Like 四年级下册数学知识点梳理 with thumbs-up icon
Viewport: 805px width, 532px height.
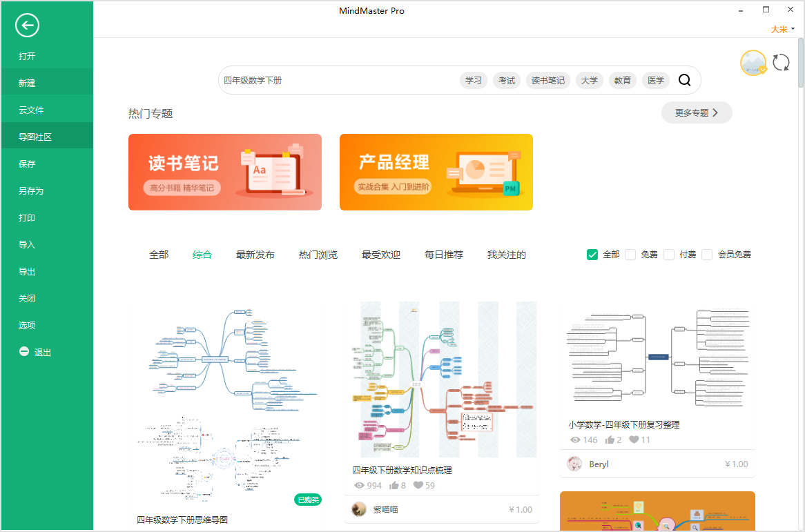click(x=394, y=485)
